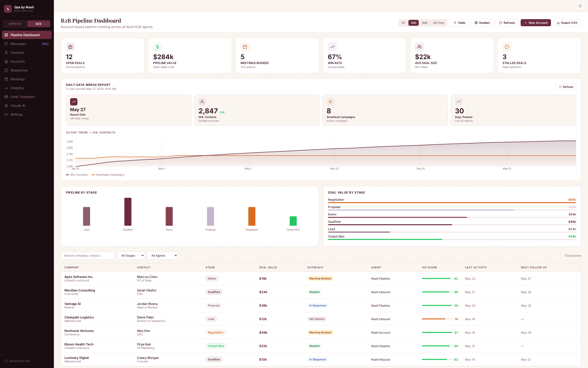Click the top Refresh button

click(x=507, y=23)
